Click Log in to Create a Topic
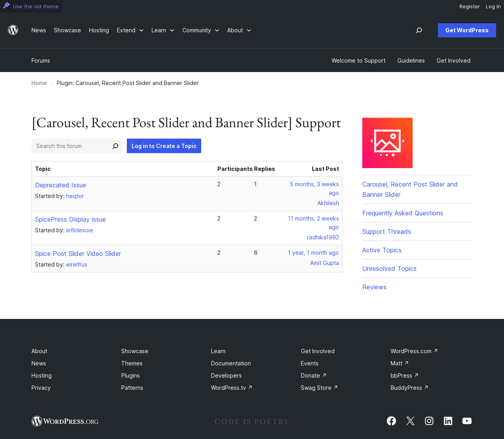This screenshot has width=504, height=439. [x=164, y=146]
